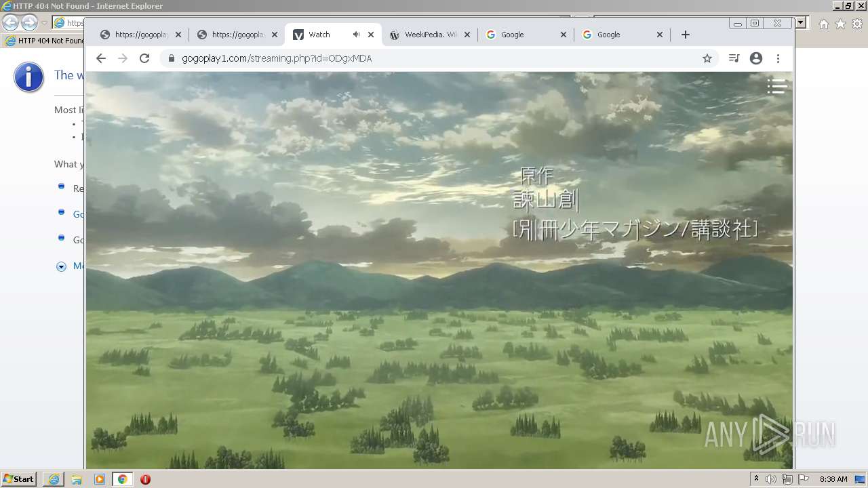Switch to the first Google tab
This screenshot has width=868, height=488.
pos(527,35)
